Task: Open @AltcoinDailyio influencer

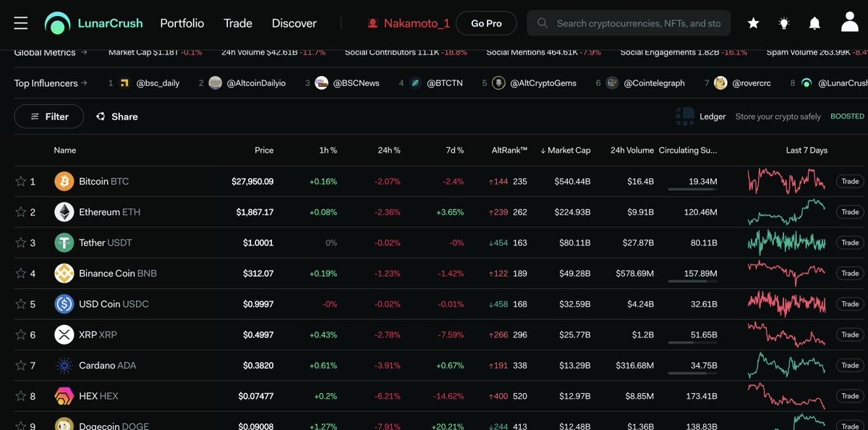Action: [247, 83]
